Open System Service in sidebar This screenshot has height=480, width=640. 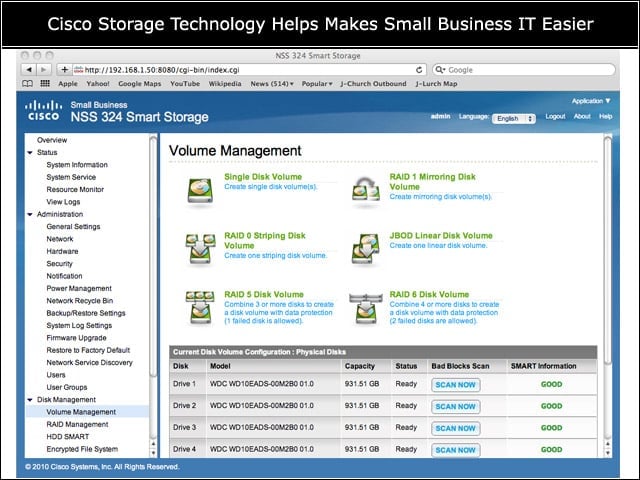(x=71, y=177)
